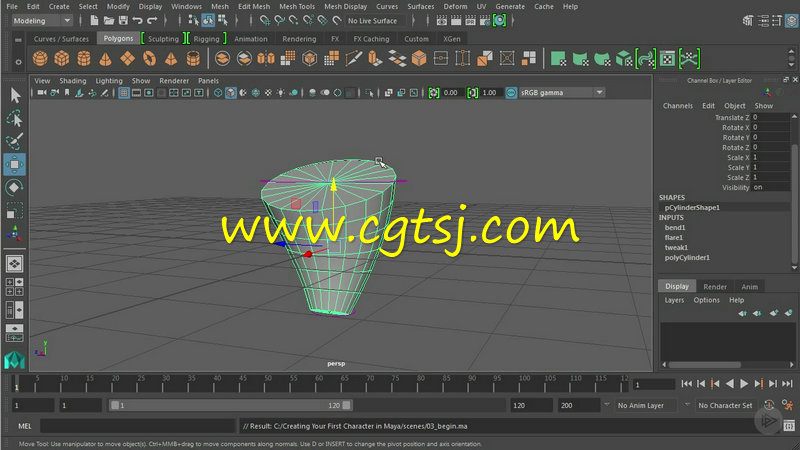The width and height of the screenshot is (800, 450).
Task: Open the Channels menu in Channel Box
Action: pyautogui.click(x=678, y=106)
